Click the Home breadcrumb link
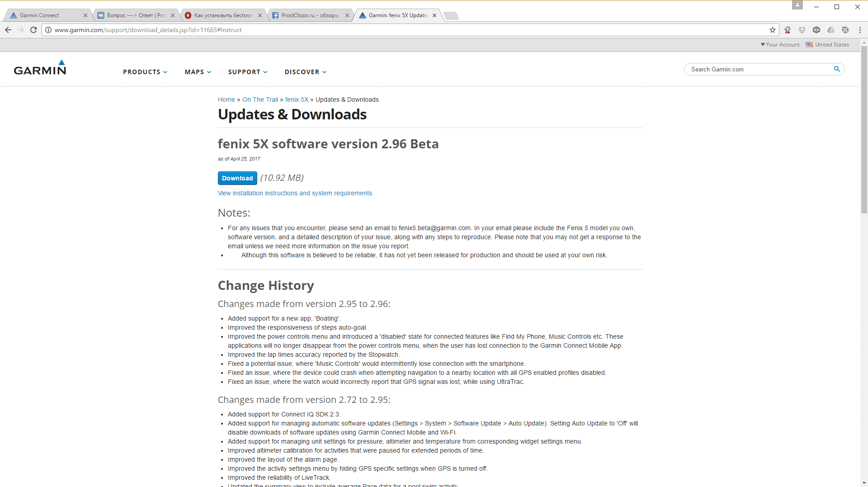This screenshot has width=868, height=487. click(x=226, y=99)
